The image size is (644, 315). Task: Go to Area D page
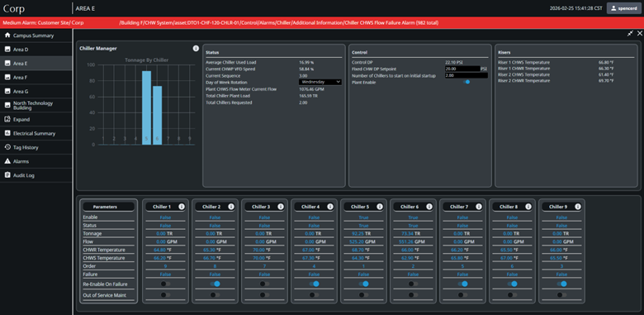click(36, 50)
